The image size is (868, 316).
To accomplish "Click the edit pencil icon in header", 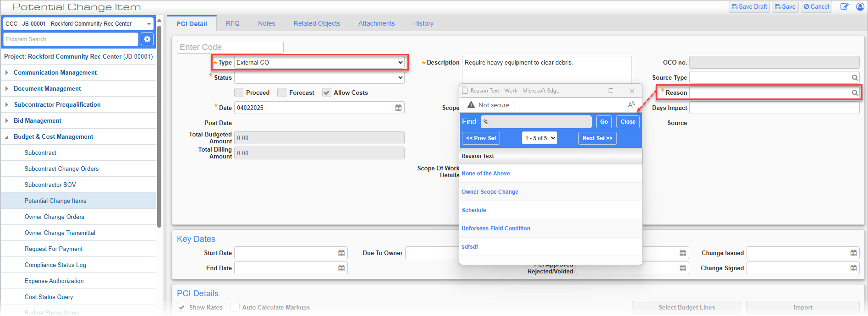I will click(x=844, y=6).
